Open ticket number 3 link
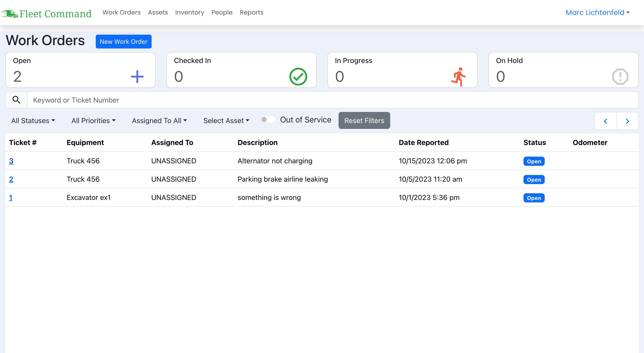This screenshot has width=644, height=353. point(11,161)
